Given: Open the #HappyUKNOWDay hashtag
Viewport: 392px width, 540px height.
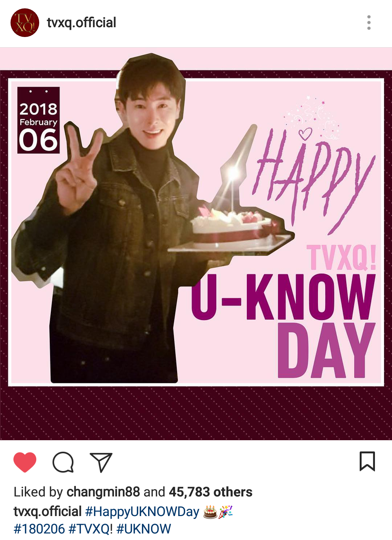Looking at the screenshot, I should (142, 511).
